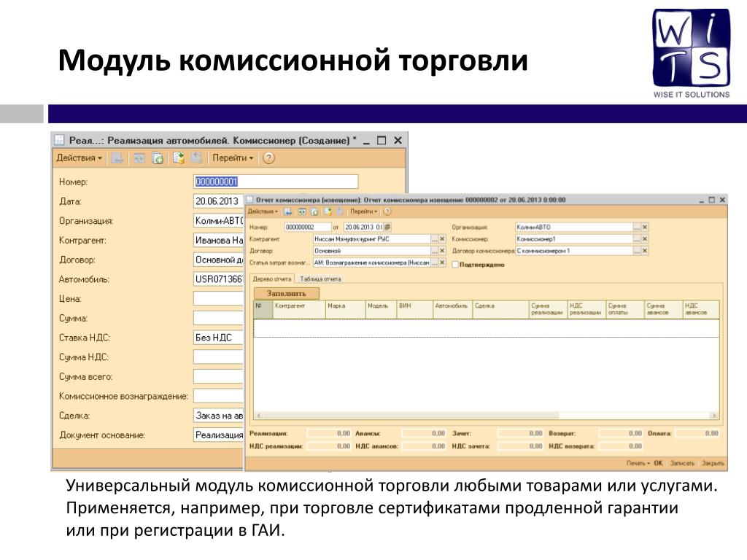Open selection list for Договор Основной
This screenshot has height=560, width=747.
435,251
